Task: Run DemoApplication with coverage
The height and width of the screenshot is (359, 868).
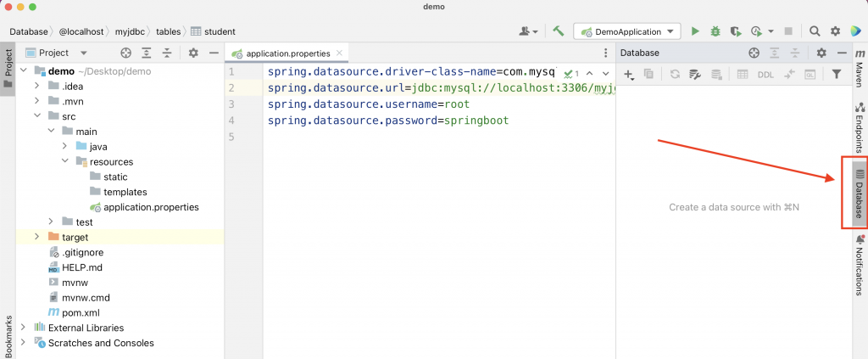Action: pos(735,31)
